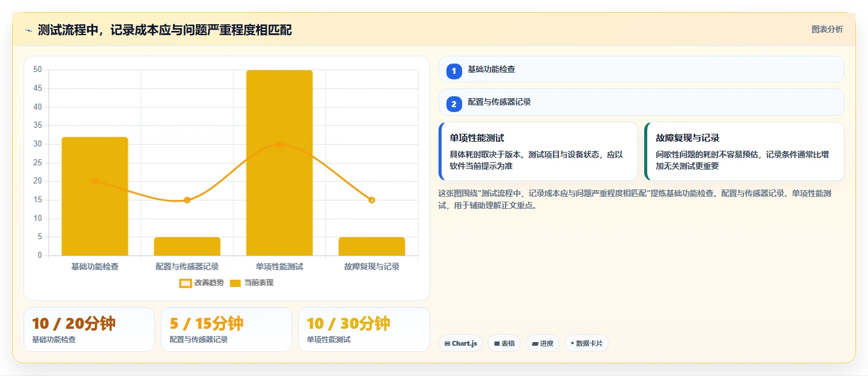Click y-axis value 50
868x376 pixels.
pyautogui.click(x=38, y=70)
